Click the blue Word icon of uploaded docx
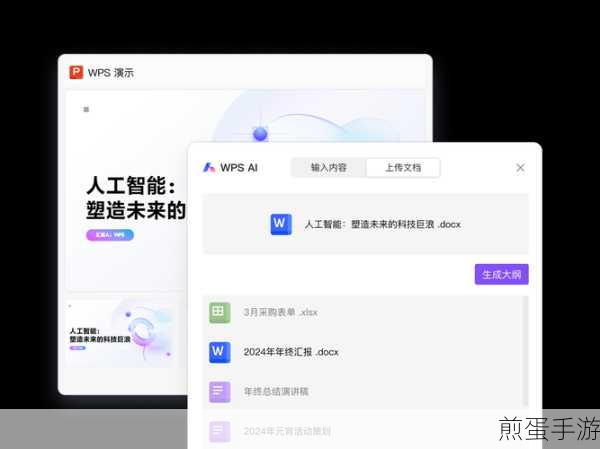This screenshot has width=600, height=449. [x=281, y=224]
